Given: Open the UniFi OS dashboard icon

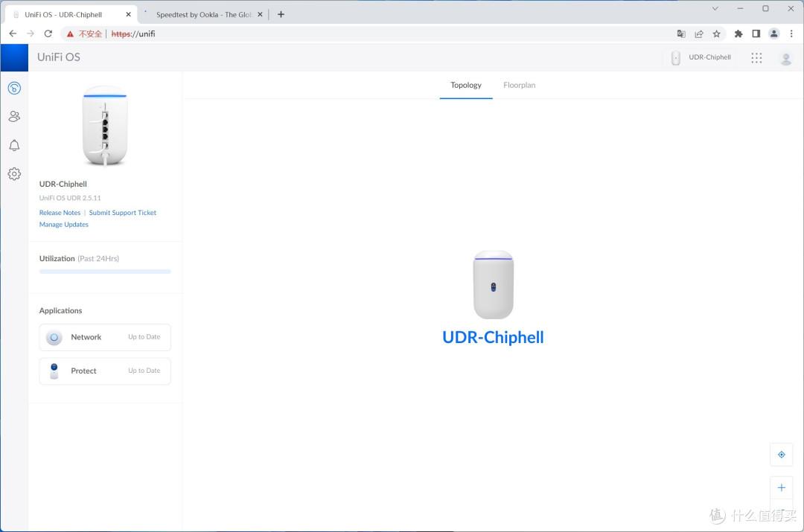Looking at the screenshot, I should (x=14, y=88).
